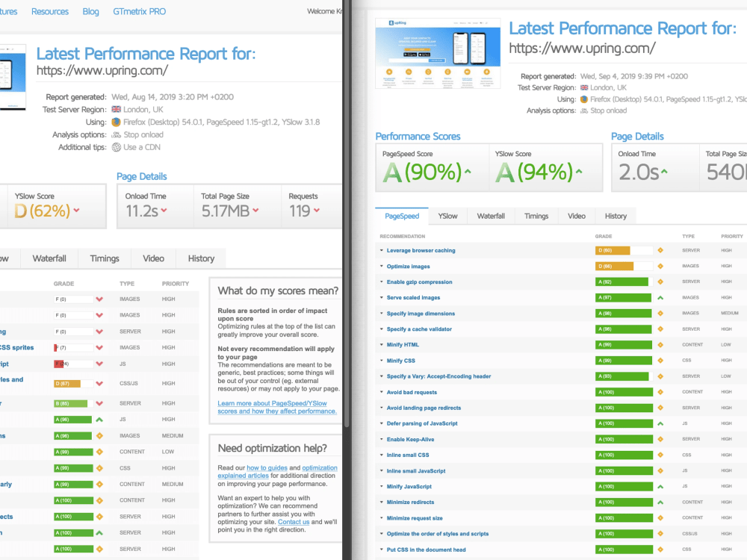Click the Contact us link
747x560 pixels.
click(x=294, y=522)
